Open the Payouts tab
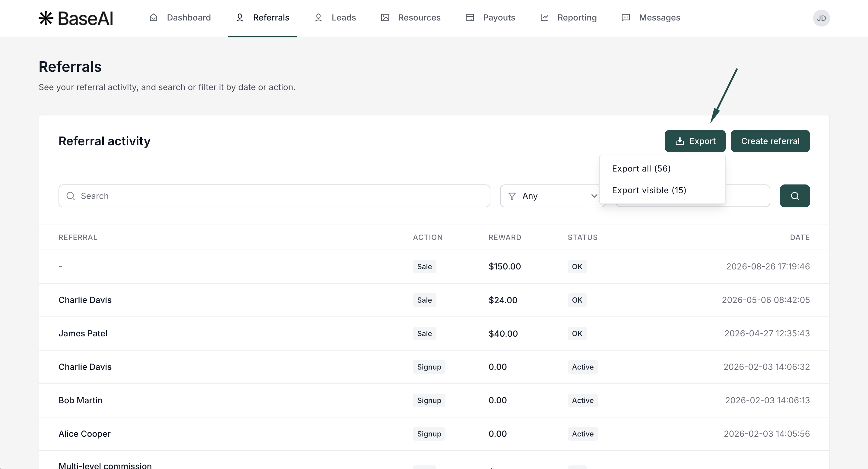This screenshot has width=868, height=469. point(490,17)
